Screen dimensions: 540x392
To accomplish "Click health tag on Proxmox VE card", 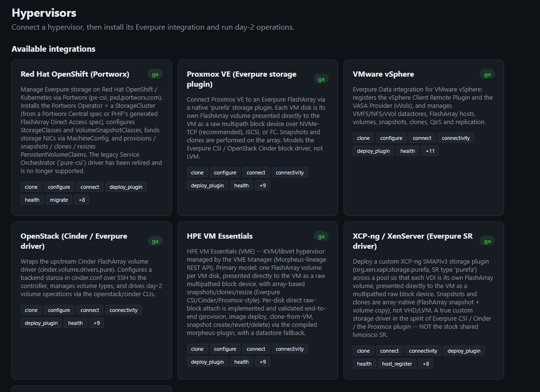I will [x=242, y=185].
